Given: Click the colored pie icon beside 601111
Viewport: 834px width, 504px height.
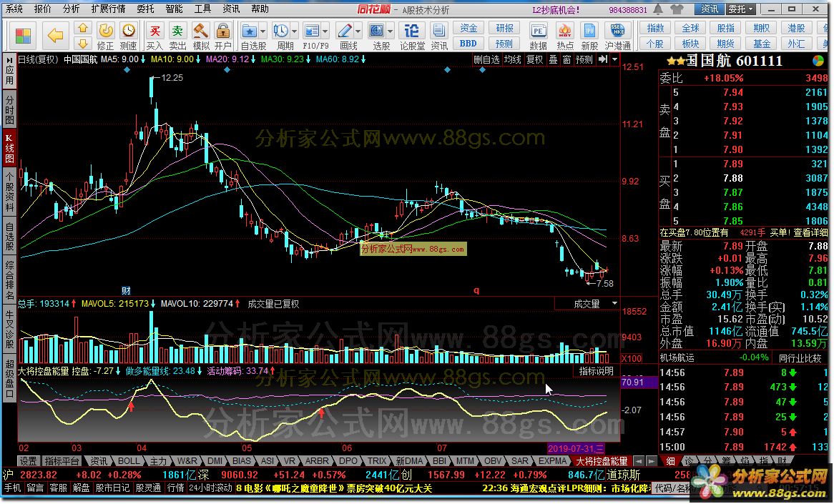Looking at the screenshot, I should 818,61.
